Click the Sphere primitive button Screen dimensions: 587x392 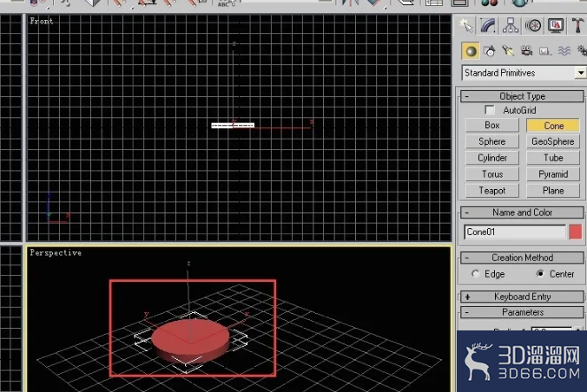[491, 141]
